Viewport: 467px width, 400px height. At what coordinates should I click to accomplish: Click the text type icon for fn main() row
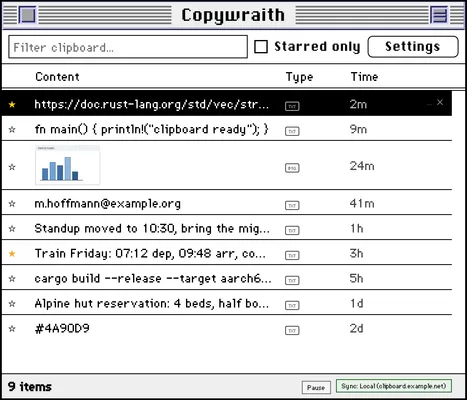tap(292, 131)
